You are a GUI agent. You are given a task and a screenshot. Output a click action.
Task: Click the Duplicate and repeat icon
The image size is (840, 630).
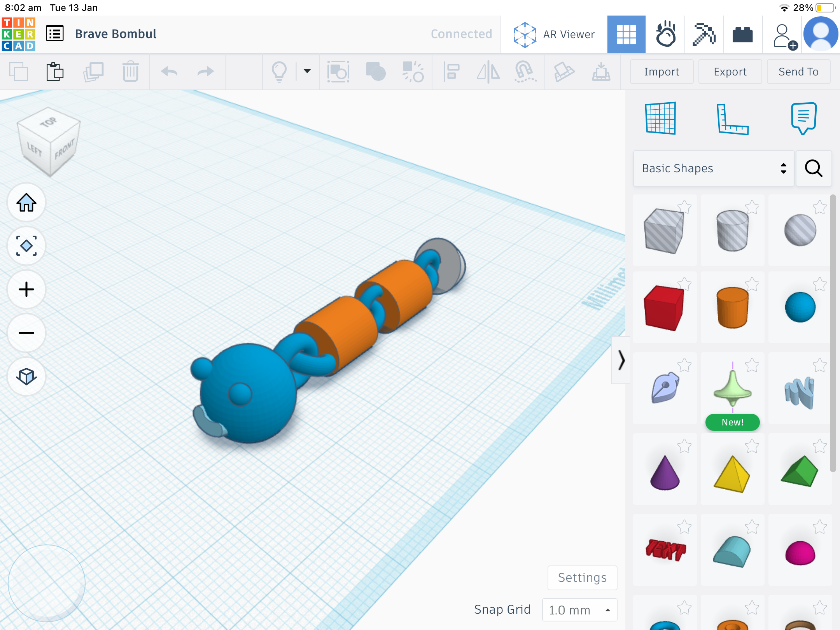click(93, 72)
